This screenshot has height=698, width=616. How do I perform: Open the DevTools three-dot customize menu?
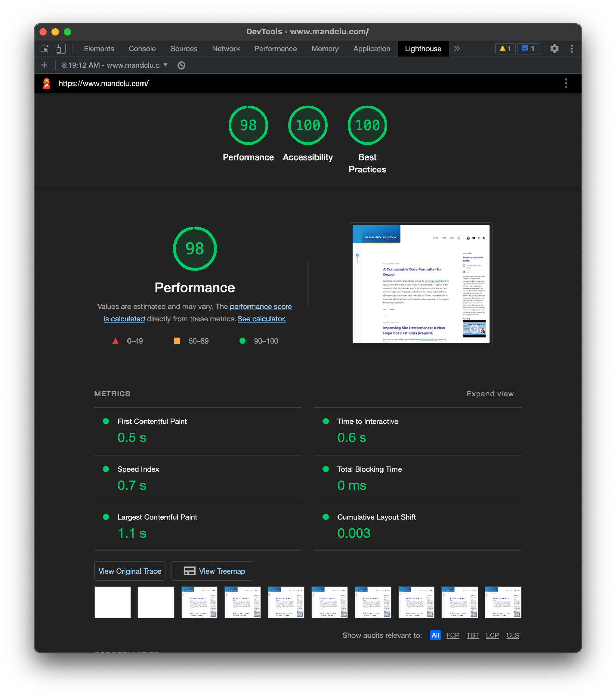click(572, 49)
